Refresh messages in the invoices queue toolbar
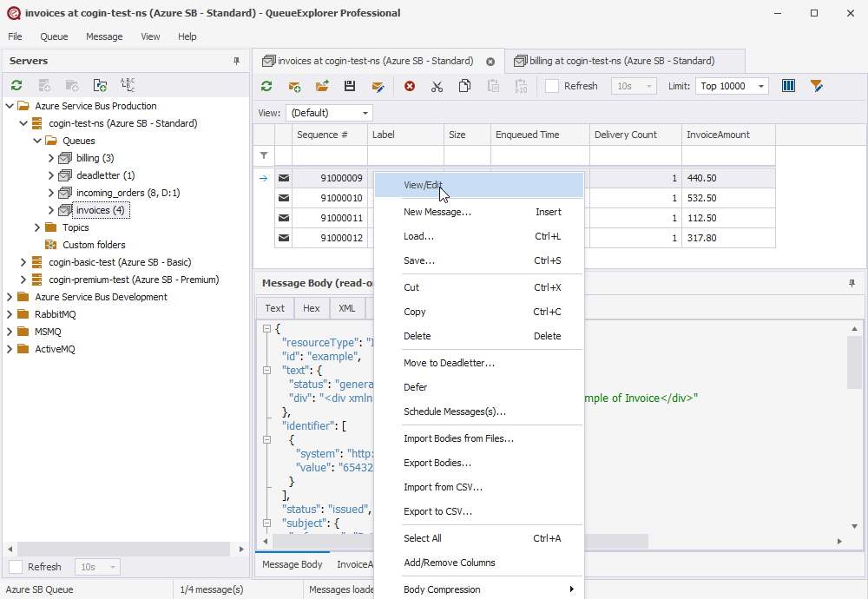This screenshot has width=868, height=599. click(266, 86)
